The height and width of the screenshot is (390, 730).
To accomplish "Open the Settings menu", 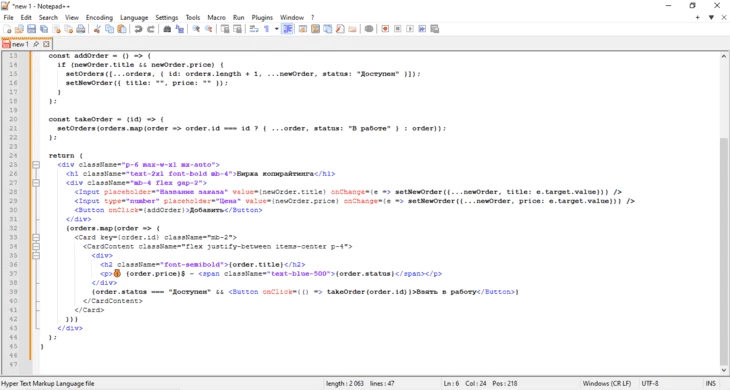I will tap(167, 17).
